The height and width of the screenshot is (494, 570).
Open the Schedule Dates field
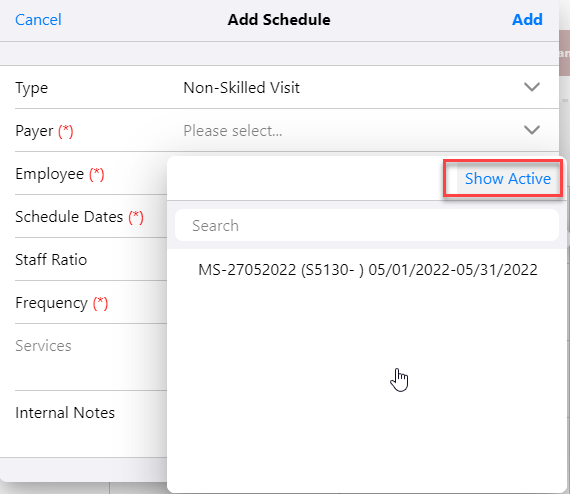[x=91, y=217]
